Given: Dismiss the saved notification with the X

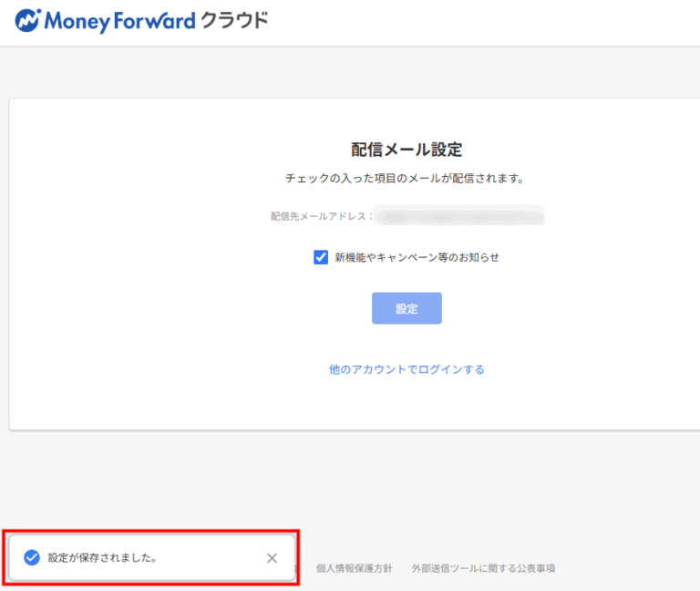Looking at the screenshot, I should [x=272, y=558].
